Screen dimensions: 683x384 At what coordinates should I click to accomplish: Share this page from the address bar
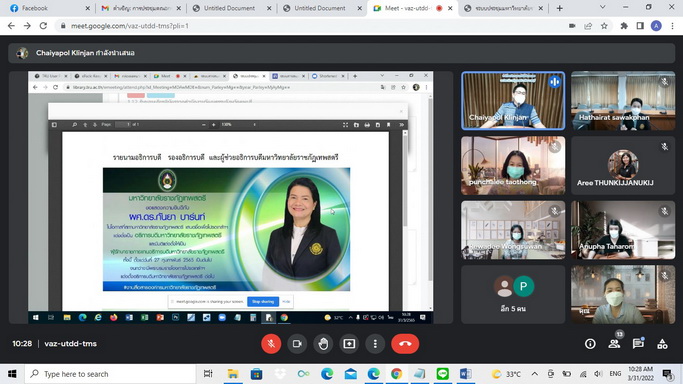click(588, 26)
